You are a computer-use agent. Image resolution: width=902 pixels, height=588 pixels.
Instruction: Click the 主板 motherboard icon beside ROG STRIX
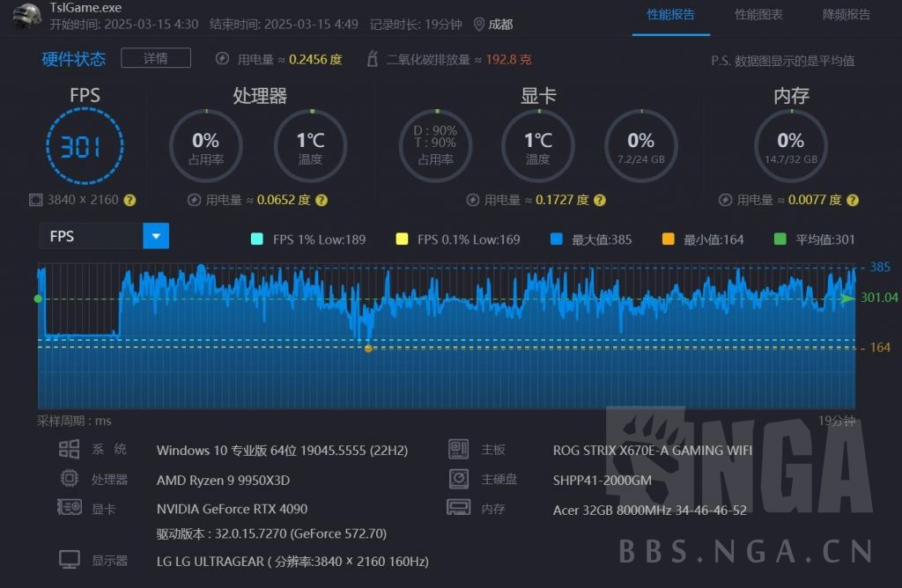[x=459, y=449]
